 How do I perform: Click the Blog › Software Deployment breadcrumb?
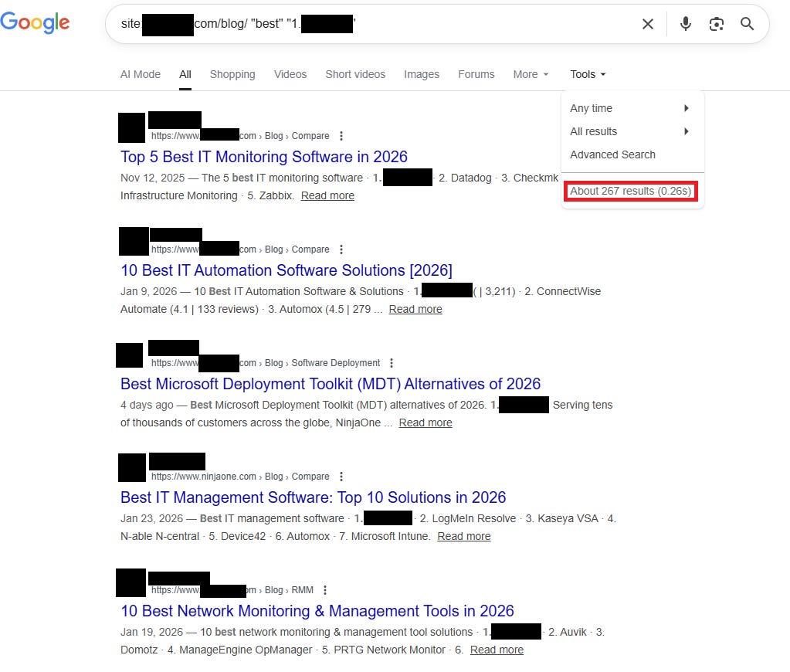[x=323, y=363]
